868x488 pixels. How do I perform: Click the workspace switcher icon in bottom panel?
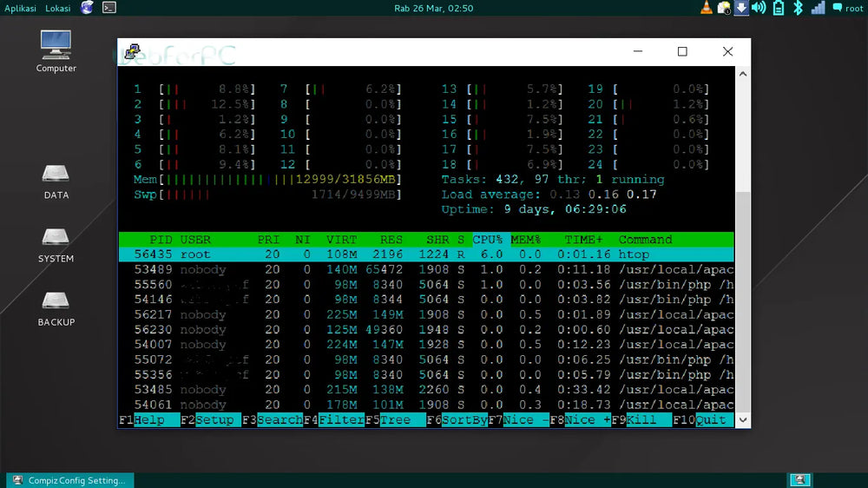pos(800,479)
